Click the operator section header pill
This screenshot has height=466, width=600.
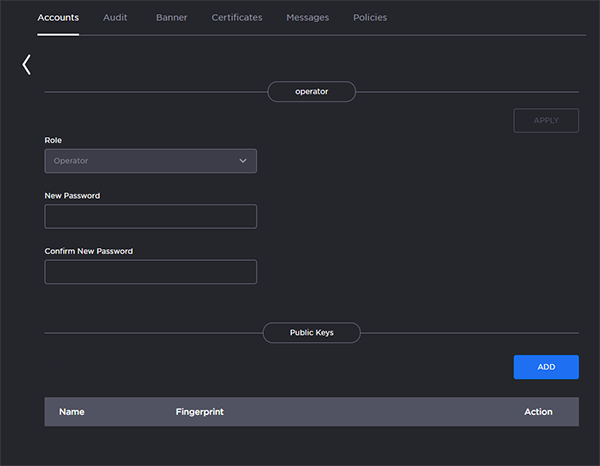click(x=311, y=92)
